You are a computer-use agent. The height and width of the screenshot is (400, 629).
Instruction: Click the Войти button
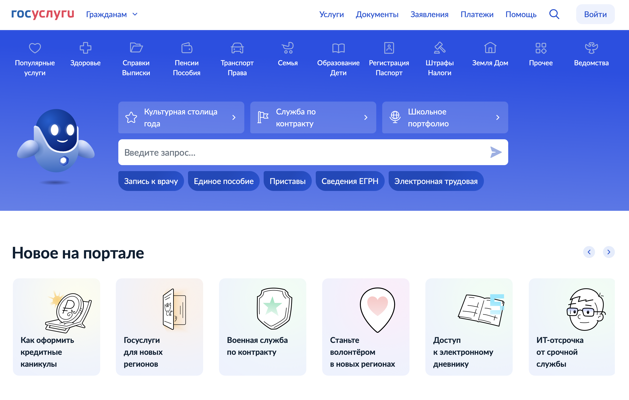[595, 14]
